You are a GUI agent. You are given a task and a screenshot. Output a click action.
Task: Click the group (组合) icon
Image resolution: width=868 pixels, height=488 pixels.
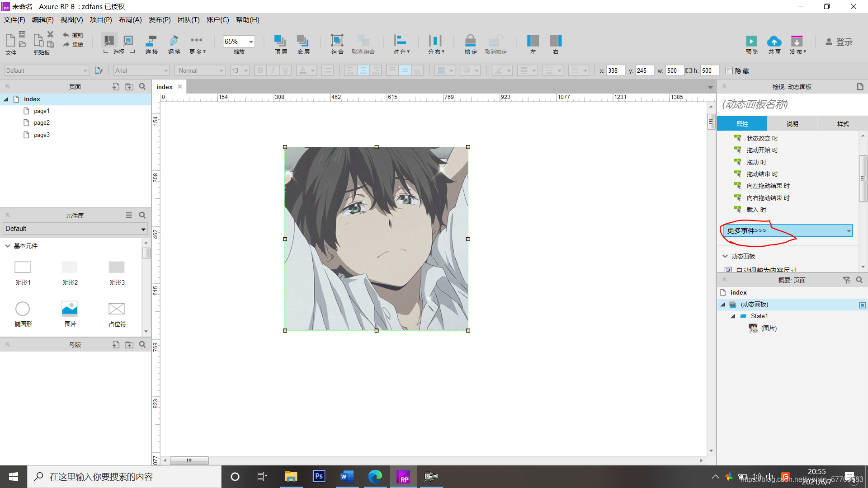[x=337, y=41]
